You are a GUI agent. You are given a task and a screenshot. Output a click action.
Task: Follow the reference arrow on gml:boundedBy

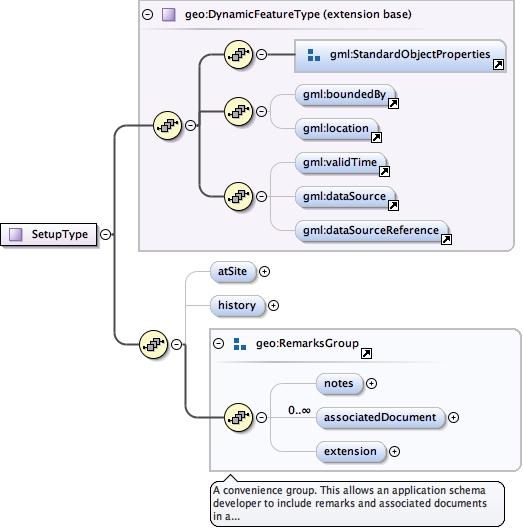click(393, 103)
